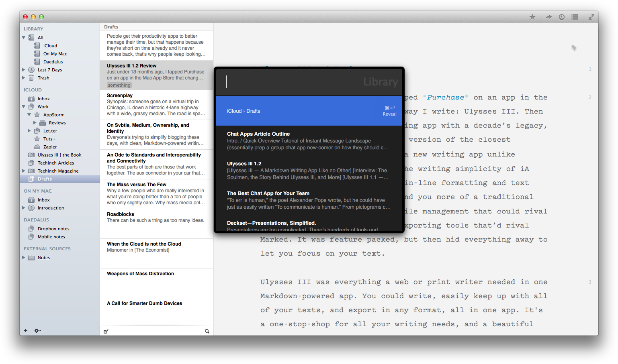Enter fullscreen with the arrows icon
618x364 pixels.
(x=591, y=17)
